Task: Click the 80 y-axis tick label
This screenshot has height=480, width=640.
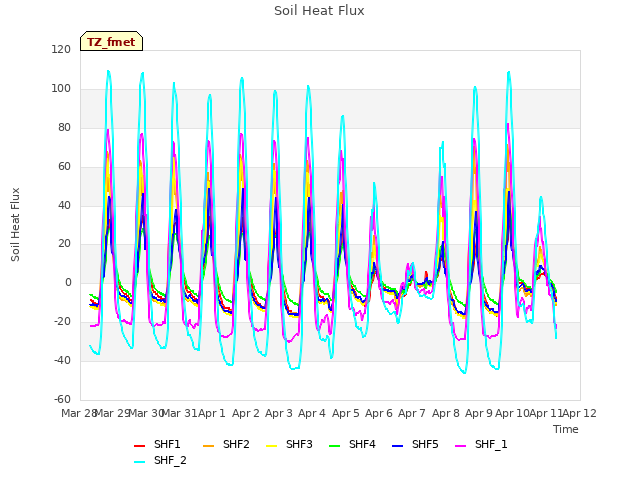Action: pos(64,128)
